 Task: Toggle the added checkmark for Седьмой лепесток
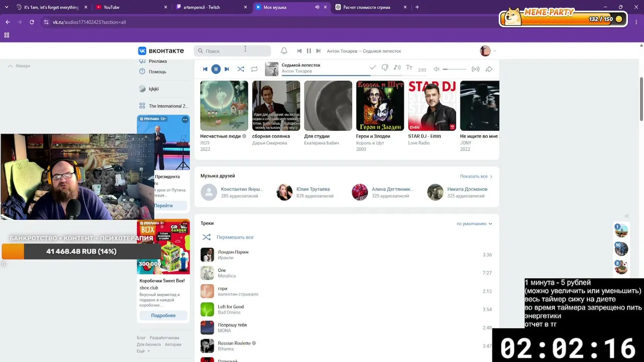(x=373, y=68)
